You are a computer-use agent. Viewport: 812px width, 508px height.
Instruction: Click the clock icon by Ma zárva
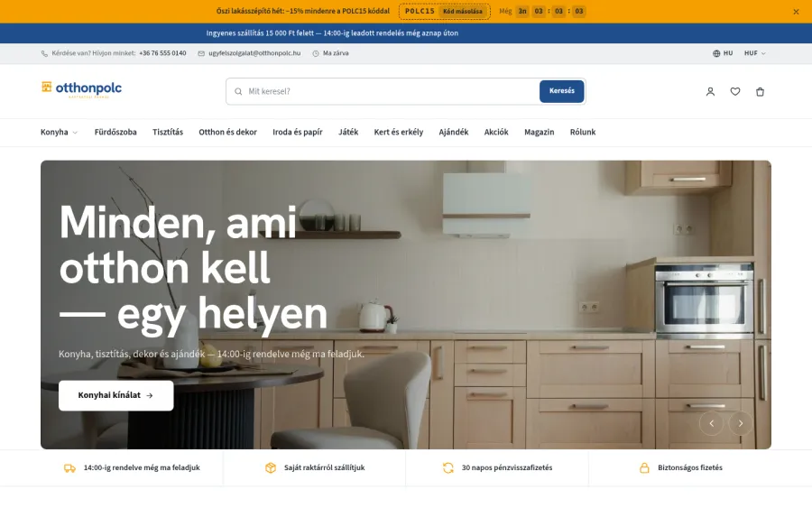316,53
